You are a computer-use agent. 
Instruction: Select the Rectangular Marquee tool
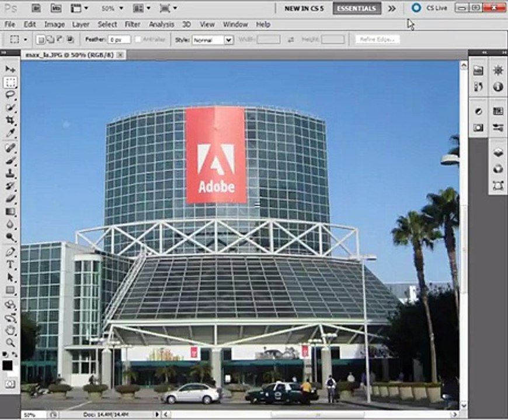point(10,82)
